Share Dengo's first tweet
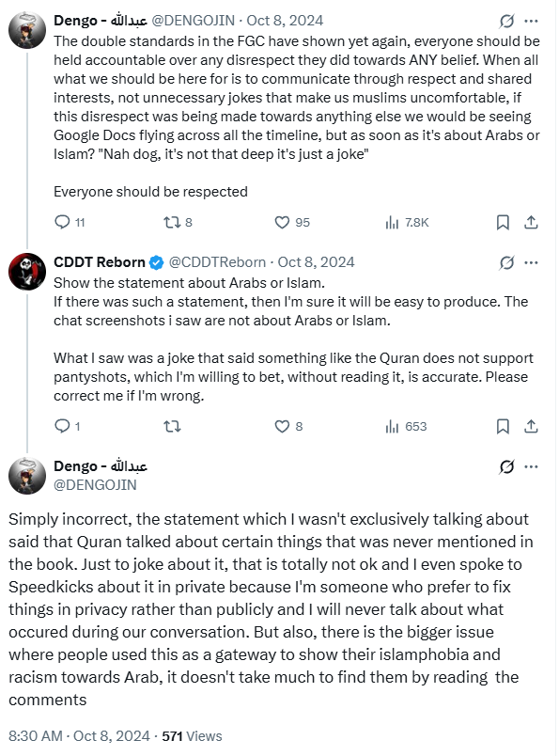559x756 pixels. [531, 222]
